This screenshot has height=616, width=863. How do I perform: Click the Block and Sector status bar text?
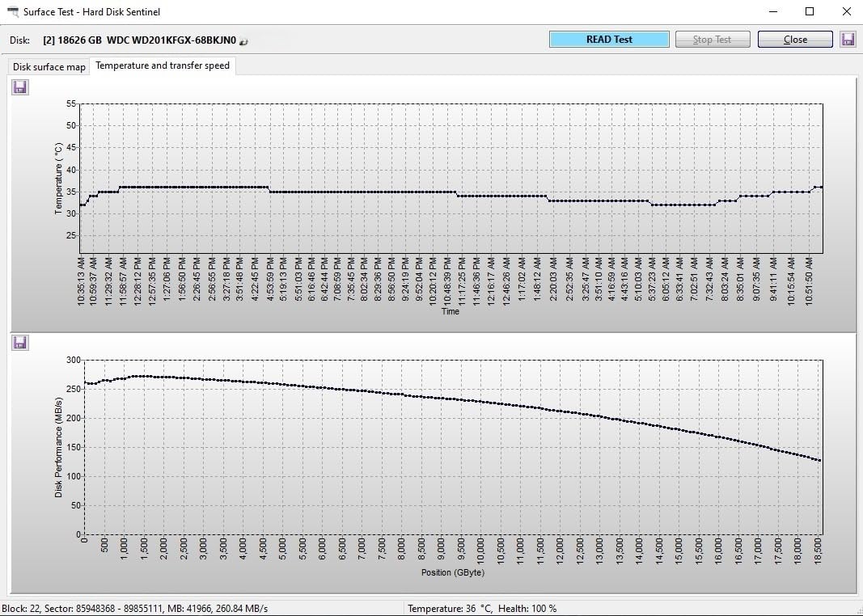pyautogui.click(x=135, y=608)
